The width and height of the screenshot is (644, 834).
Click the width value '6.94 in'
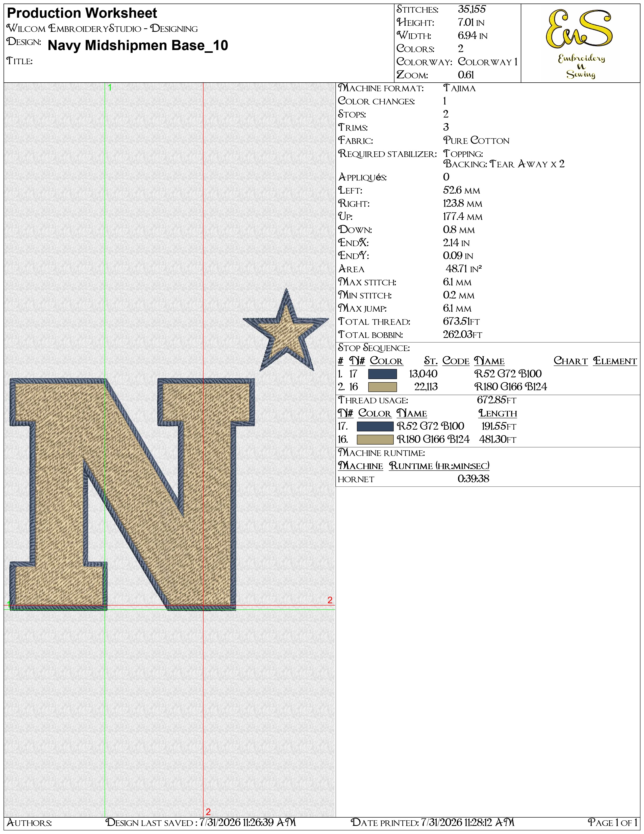click(473, 36)
